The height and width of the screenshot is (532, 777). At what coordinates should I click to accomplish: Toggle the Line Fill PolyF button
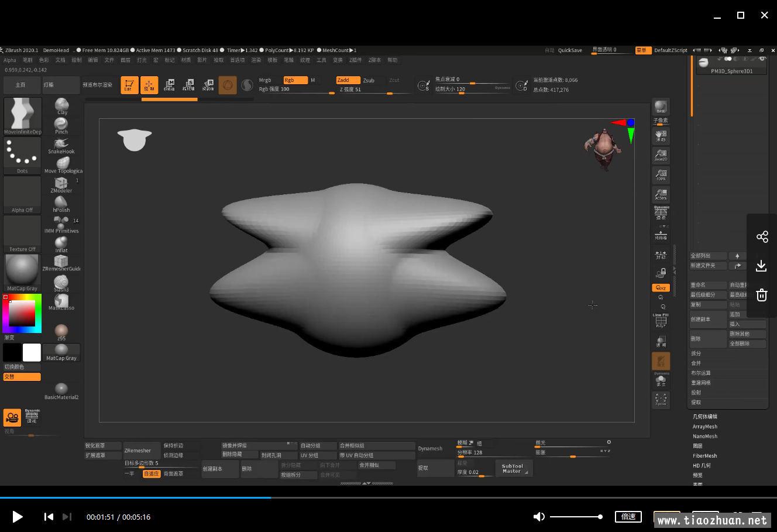click(661, 320)
